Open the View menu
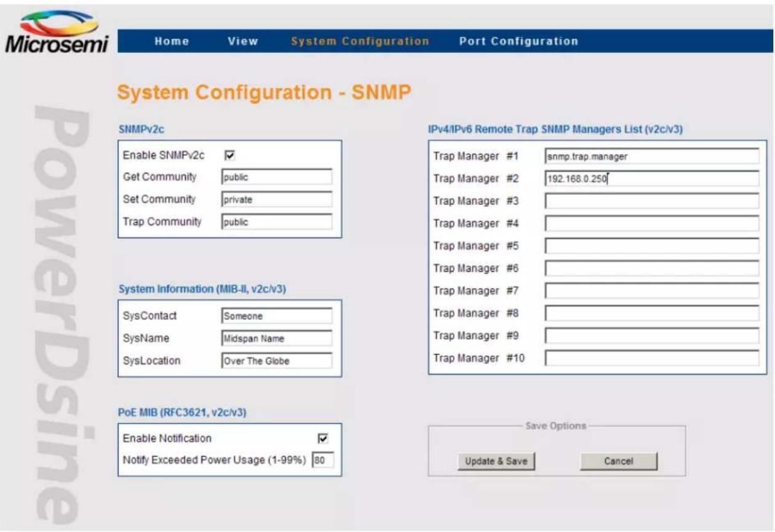This screenshot has height=532, width=775. (x=243, y=41)
